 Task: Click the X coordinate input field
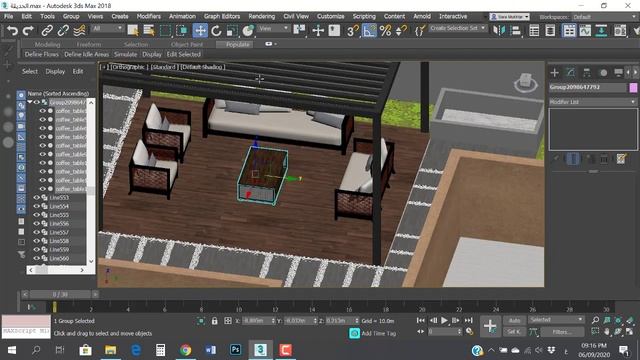255,321
